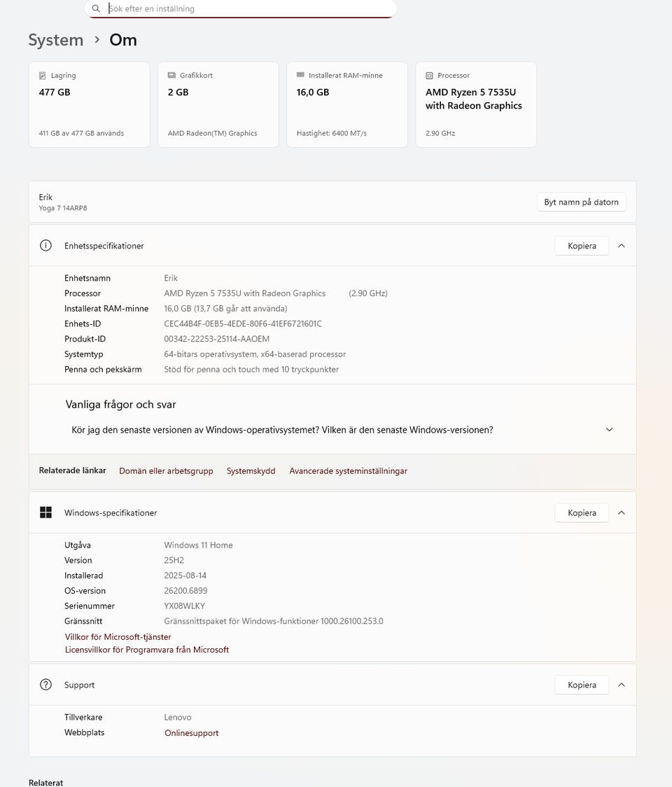Copy device specifications with Kopiera
Screen dimensions: 672x787
[x=582, y=246]
